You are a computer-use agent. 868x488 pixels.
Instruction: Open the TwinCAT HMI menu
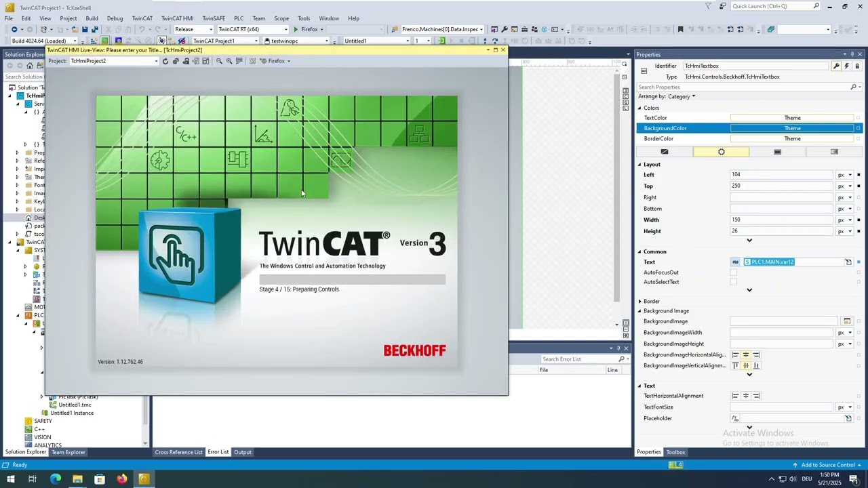click(x=177, y=18)
